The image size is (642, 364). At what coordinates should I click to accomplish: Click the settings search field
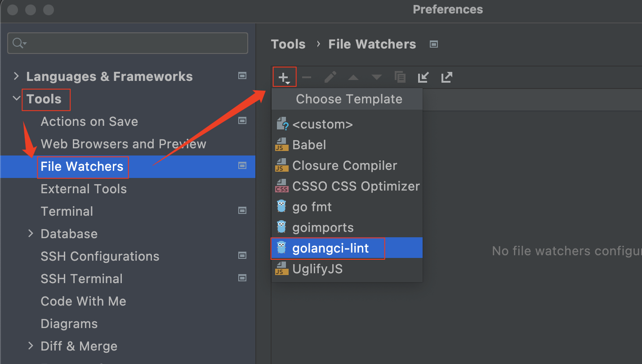pyautogui.click(x=128, y=43)
